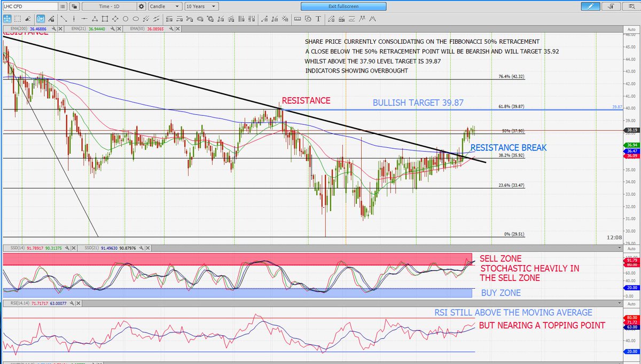Expand RSI panel using right-edge arrow
The image size is (641, 364).
pyautogui.click(x=620, y=303)
